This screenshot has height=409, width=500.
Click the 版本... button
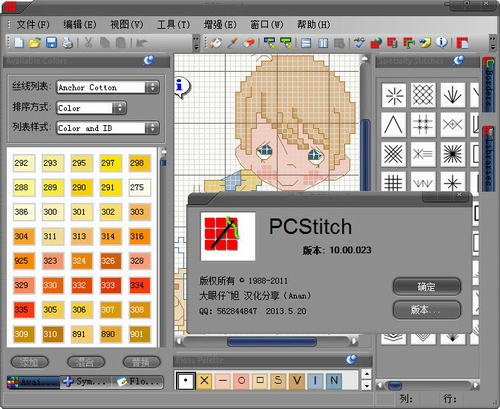tap(427, 310)
